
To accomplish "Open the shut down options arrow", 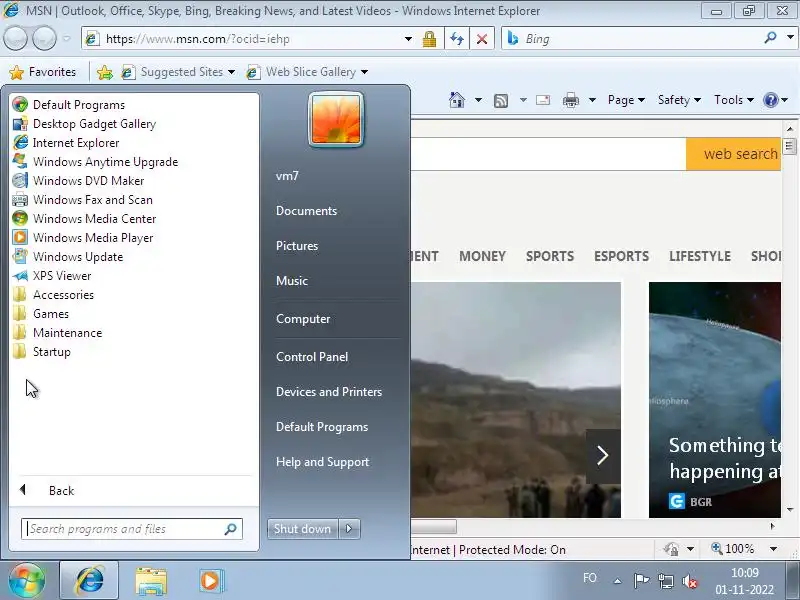I will pyautogui.click(x=349, y=529).
